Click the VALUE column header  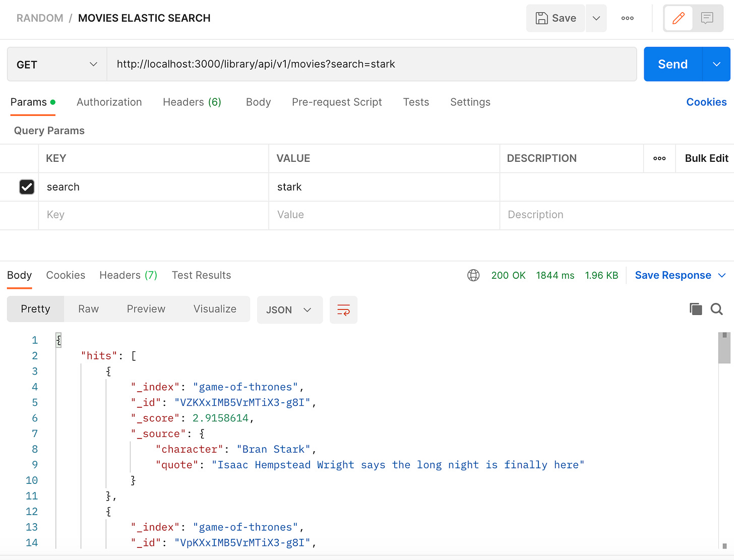[x=293, y=158]
